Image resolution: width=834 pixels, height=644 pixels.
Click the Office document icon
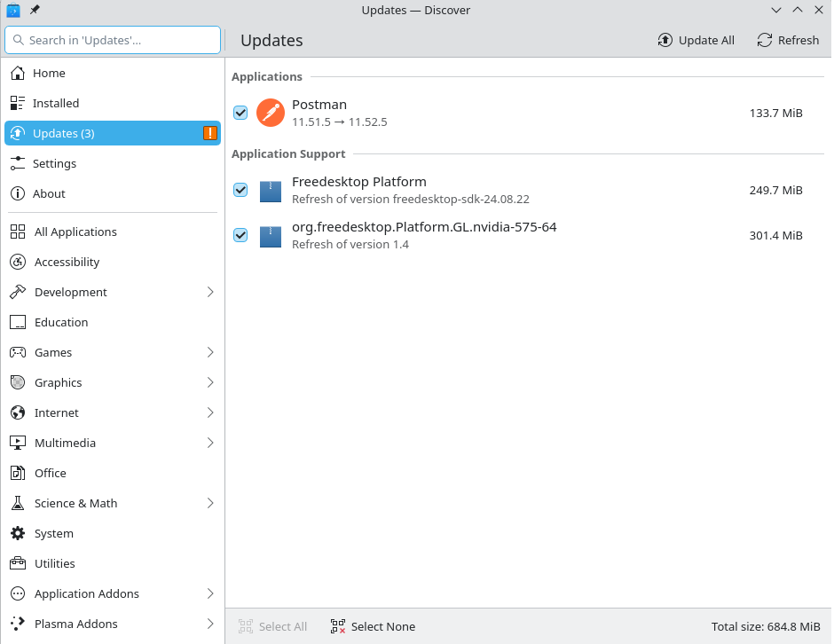pos(18,473)
